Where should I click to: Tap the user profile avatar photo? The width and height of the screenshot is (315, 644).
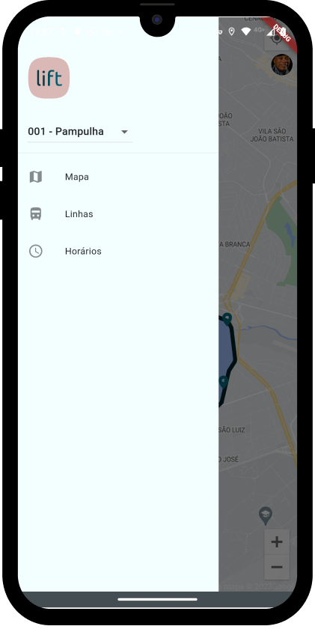pyautogui.click(x=282, y=64)
